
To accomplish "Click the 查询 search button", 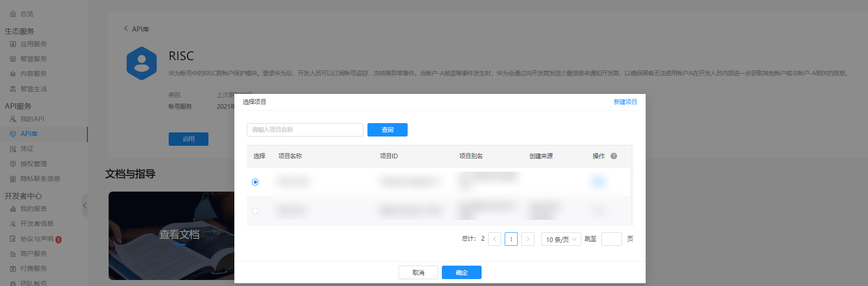I will pos(387,130).
